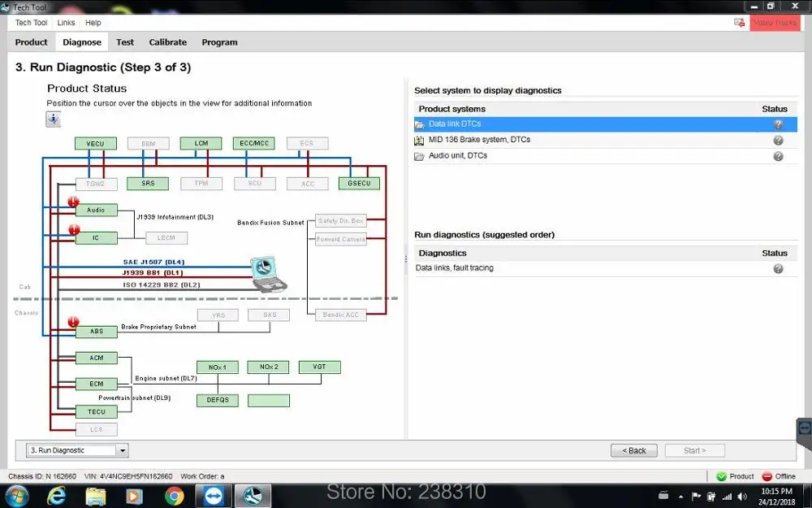This screenshot has height=508, width=812.
Task: Click status icon for Data links fault tracing
Action: [x=778, y=268]
